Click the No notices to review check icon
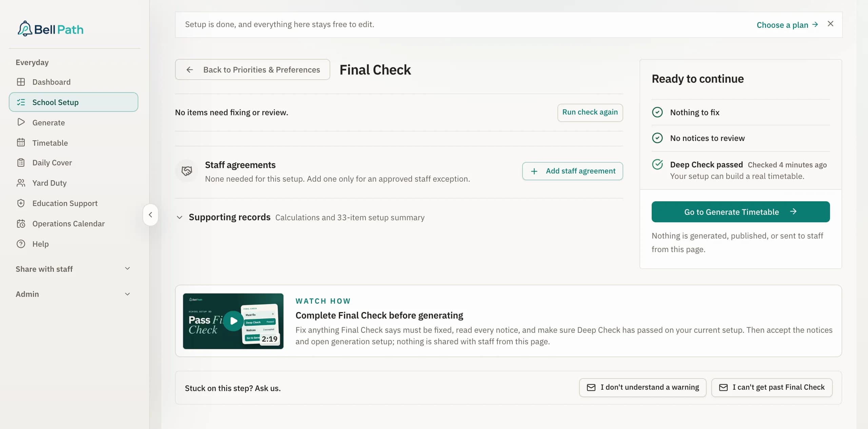Image resolution: width=868 pixels, height=429 pixels. click(657, 138)
